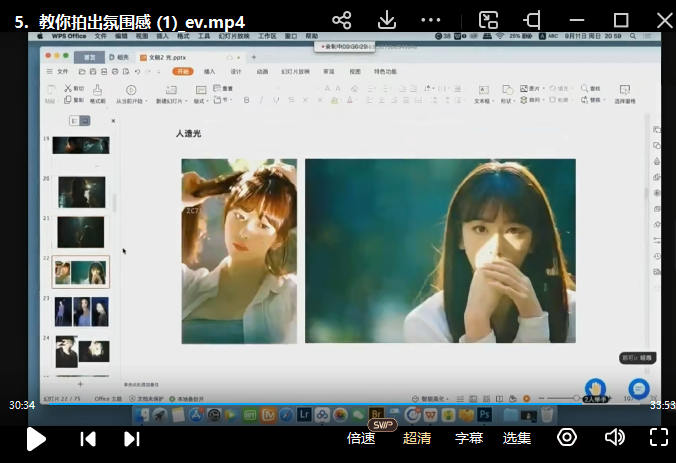The image size is (676, 463).
Task: Click the blue video progress bar
Action: (300, 405)
